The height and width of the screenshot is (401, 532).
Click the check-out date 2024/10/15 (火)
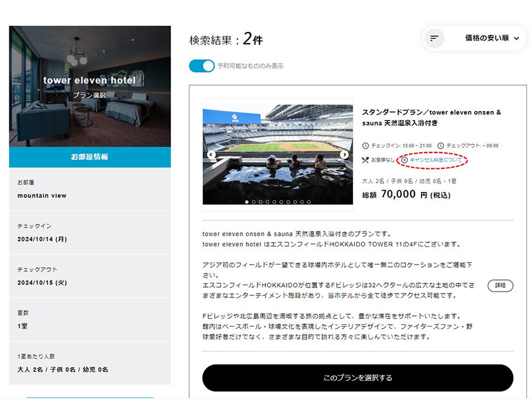(42, 283)
